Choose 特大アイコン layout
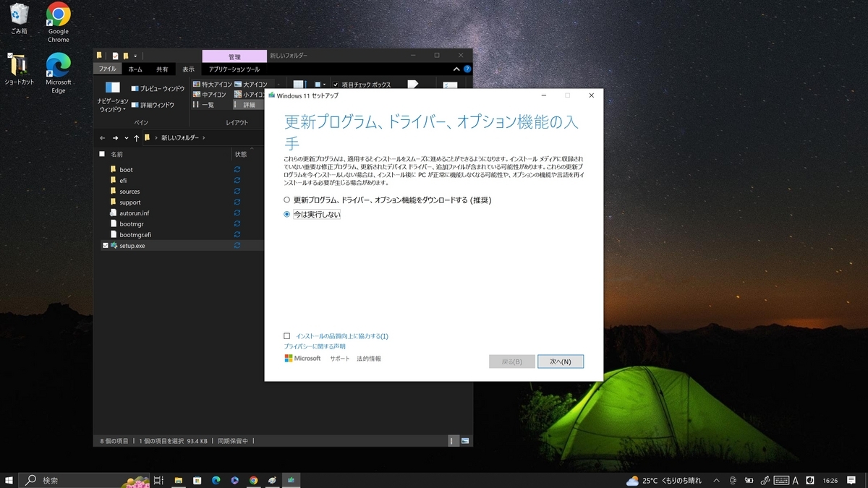Image resolution: width=868 pixels, height=488 pixels. [212, 85]
